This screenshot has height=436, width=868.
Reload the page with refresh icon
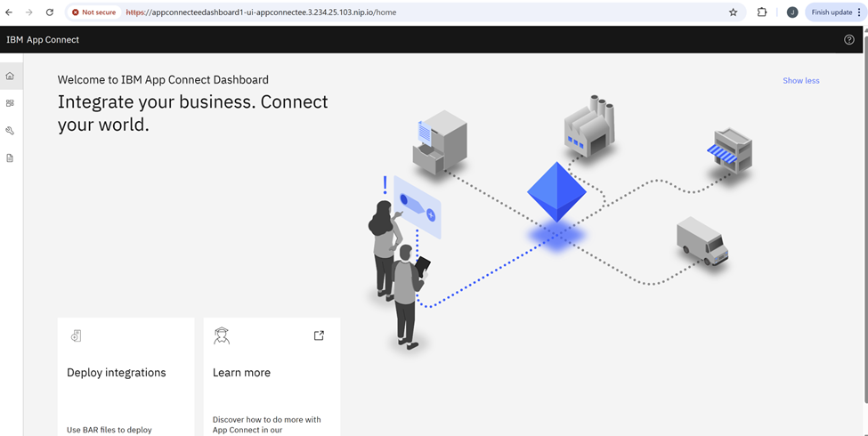click(x=50, y=12)
